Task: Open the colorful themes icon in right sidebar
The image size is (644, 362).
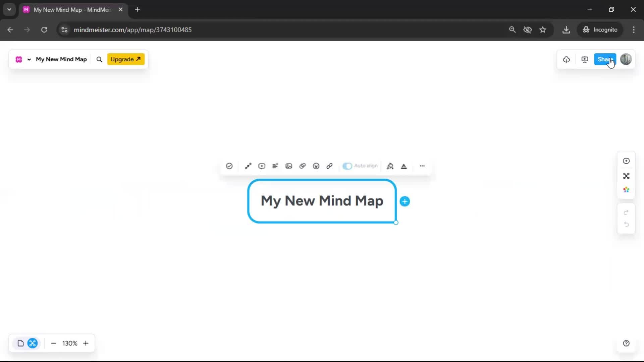Action: pos(626,190)
